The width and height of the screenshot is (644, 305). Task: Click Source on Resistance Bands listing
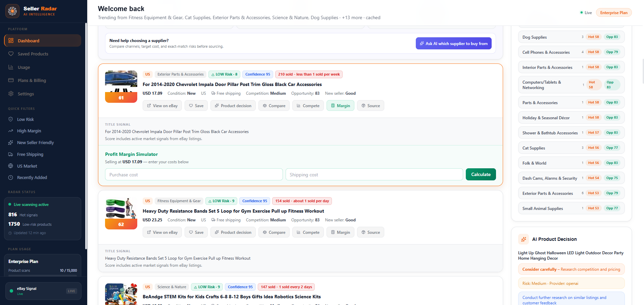tap(370, 232)
